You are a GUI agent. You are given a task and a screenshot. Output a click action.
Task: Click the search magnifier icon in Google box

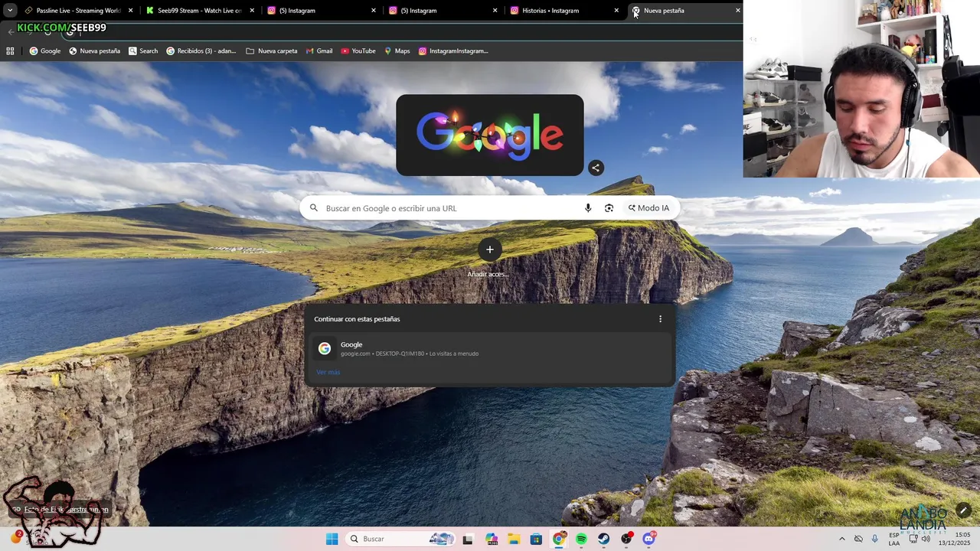pos(313,208)
